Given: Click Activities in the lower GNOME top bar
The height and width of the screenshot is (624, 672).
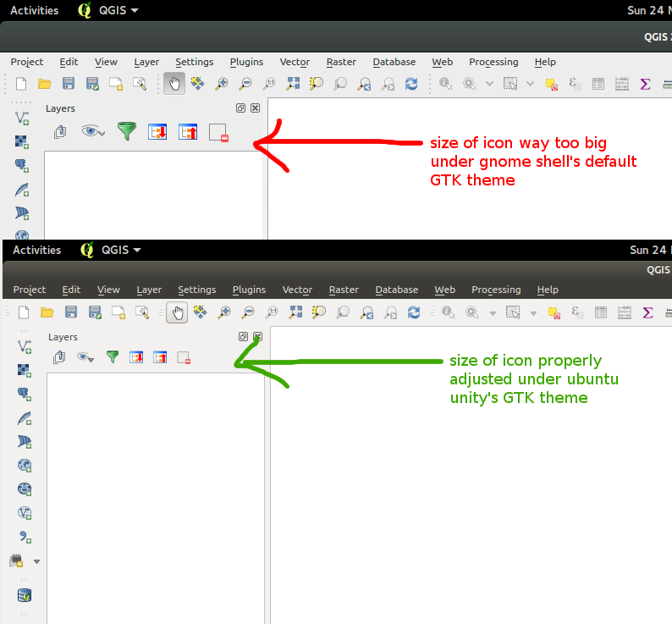Looking at the screenshot, I should pos(36,250).
